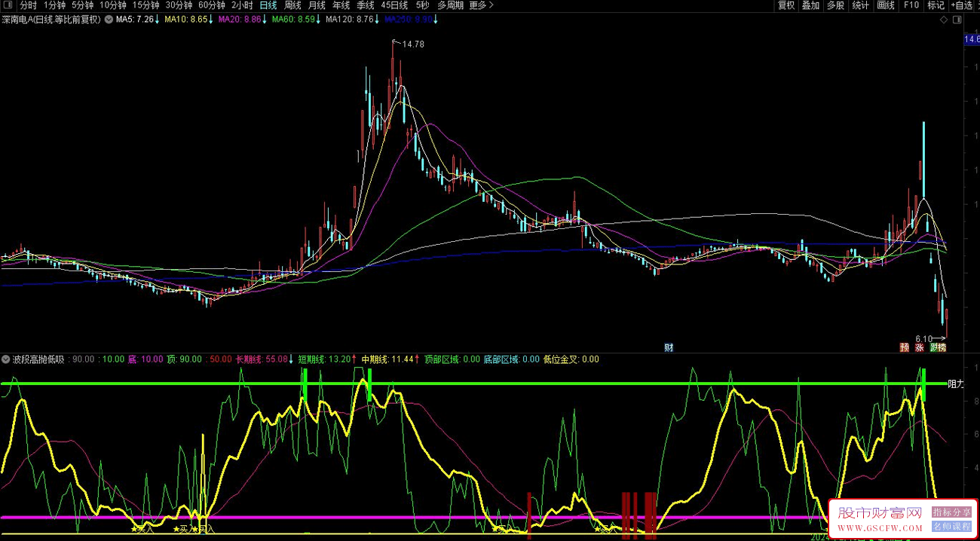This screenshot has height=541, width=980.
Task: Toggle the left sidebar panel icon
Action: pos(8,5)
